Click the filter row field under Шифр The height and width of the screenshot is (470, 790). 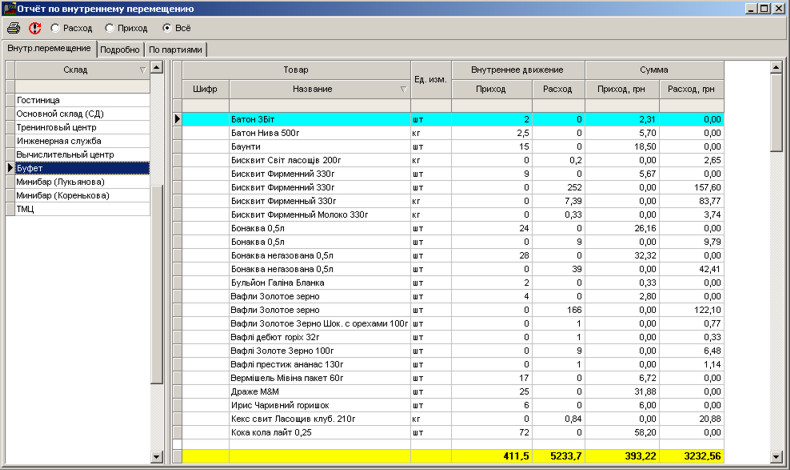(205, 105)
